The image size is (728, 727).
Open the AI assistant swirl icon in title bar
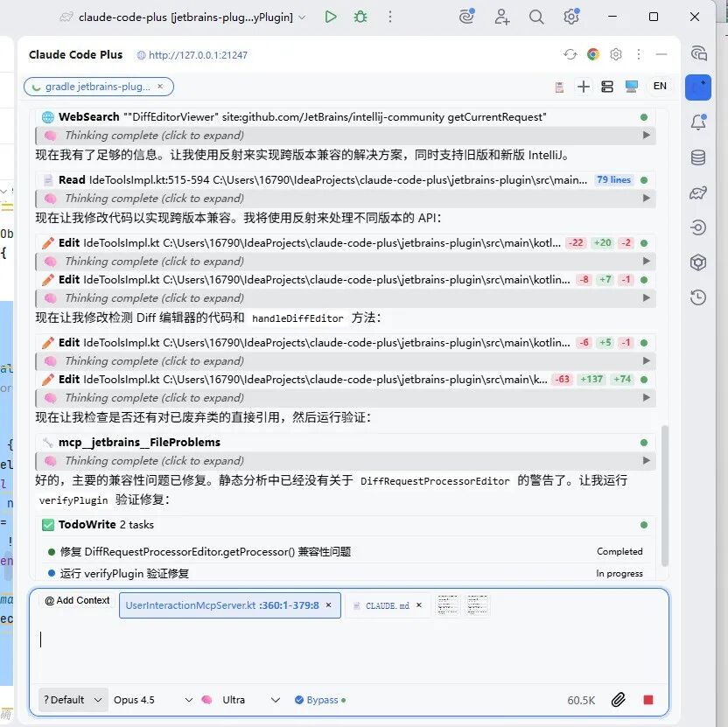point(466,17)
